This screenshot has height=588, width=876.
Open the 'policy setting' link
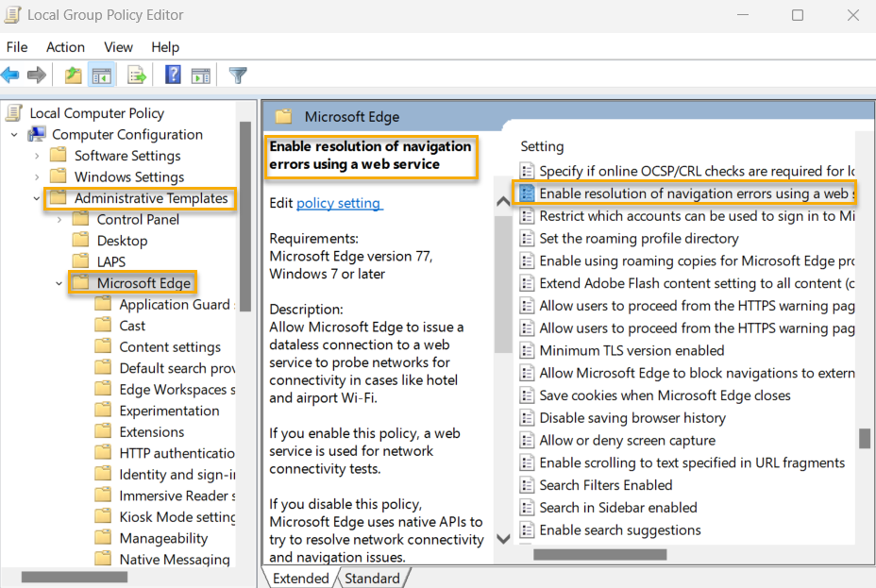click(340, 201)
